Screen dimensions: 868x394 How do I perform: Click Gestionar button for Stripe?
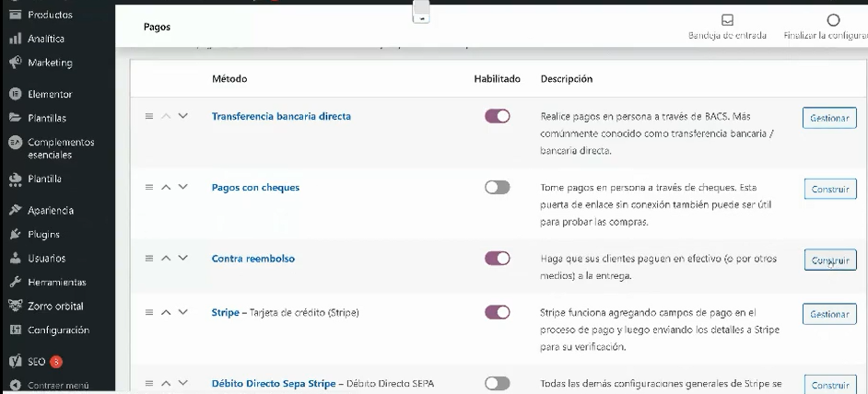point(829,314)
